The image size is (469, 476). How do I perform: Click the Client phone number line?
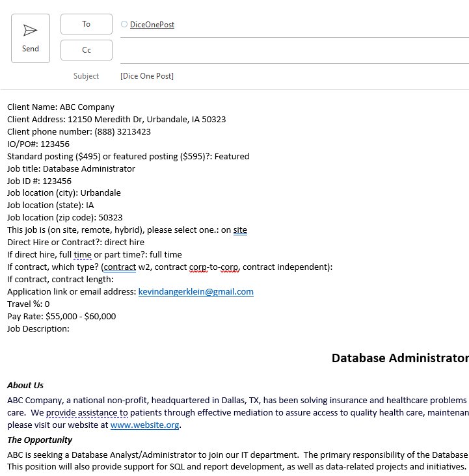(x=79, y=132)
